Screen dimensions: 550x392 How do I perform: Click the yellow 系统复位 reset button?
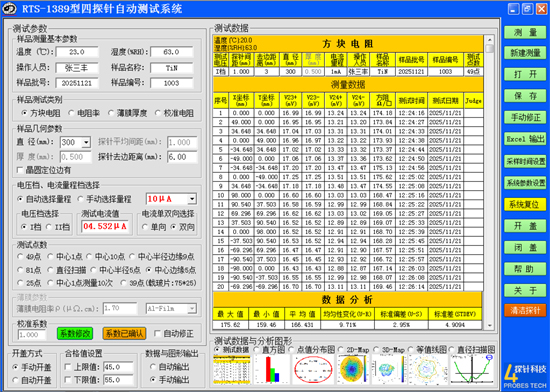[525, 204]
